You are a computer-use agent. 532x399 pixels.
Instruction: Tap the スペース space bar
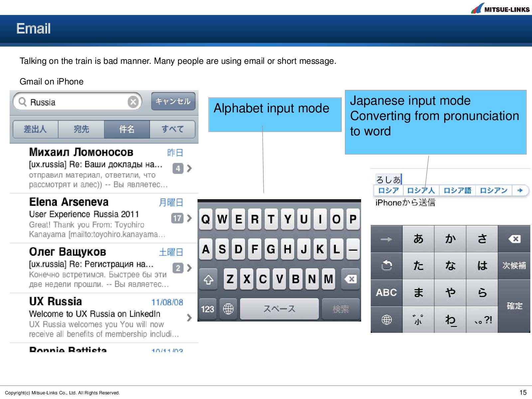tap(279, 309)
